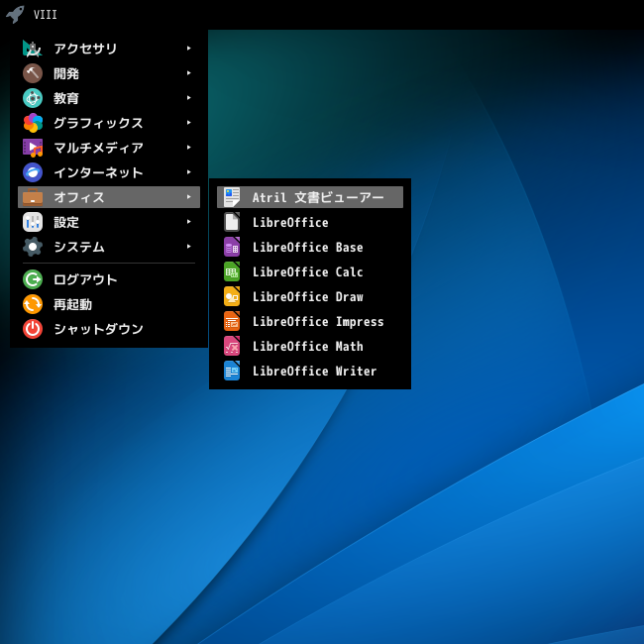Click the VIII workspace label in the top panel
The width and height of the screenshot is (644, 644).
coord(46,15)
